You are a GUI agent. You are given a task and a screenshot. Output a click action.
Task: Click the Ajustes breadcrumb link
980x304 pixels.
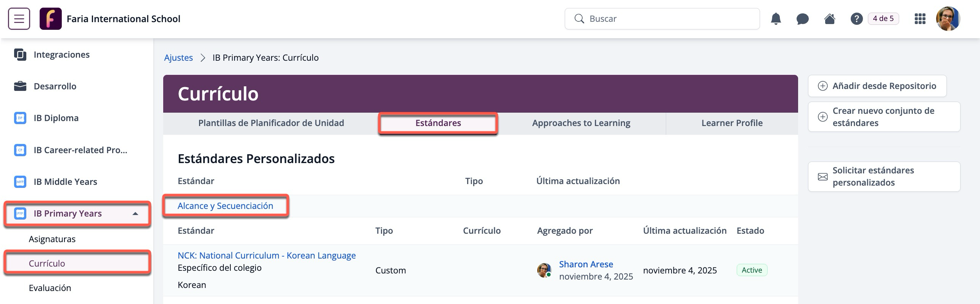(x=178, y=58)
